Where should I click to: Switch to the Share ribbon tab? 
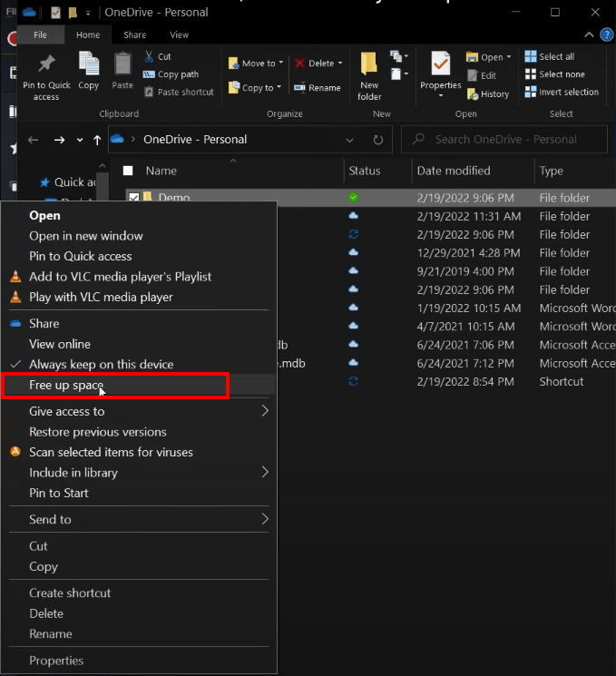pyautogui.click(x=135, y=34)
